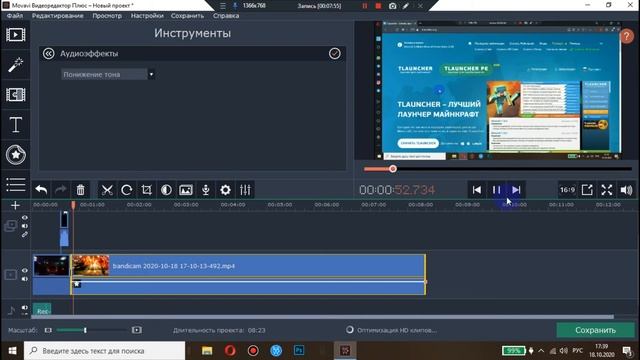Stop Bandicam recording with red square

point(378,6)
